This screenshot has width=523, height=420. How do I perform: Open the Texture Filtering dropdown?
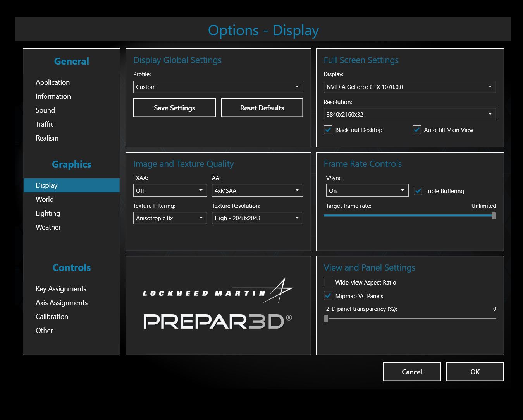click(170, 218)
